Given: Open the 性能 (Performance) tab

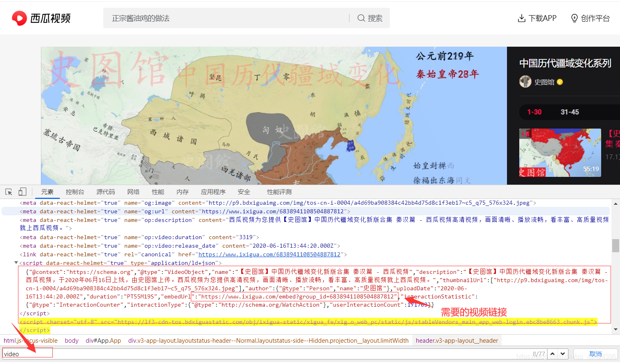Looking at the screenshot, I should (158, 192).
